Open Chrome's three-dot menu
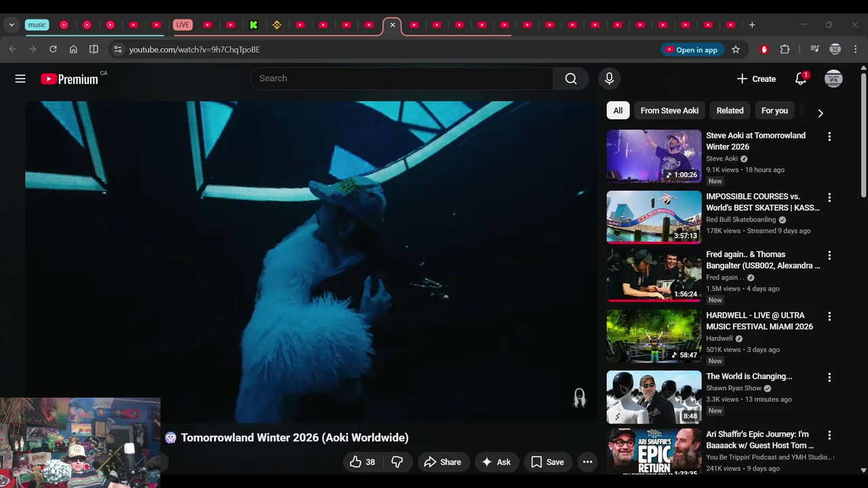This screenshot has height=488, width=868. pos(855,49)
